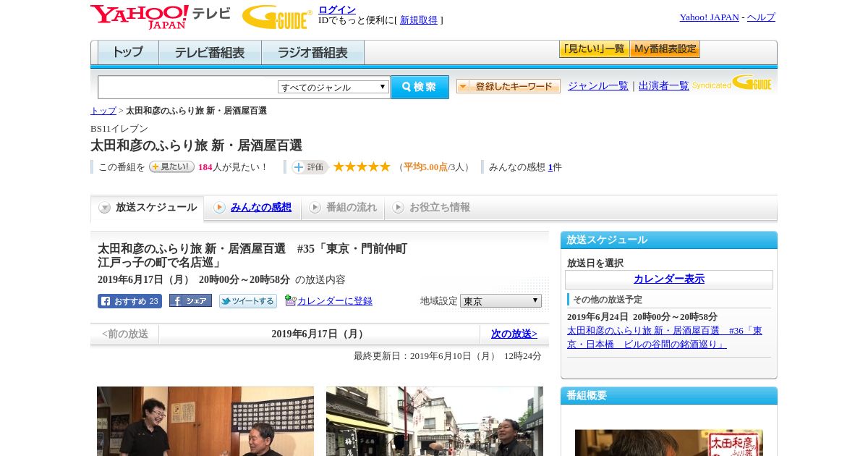This screenshot has width=868, height=456.
Task: Open the ヘルプ link
Action: click(x=761, y=17)
